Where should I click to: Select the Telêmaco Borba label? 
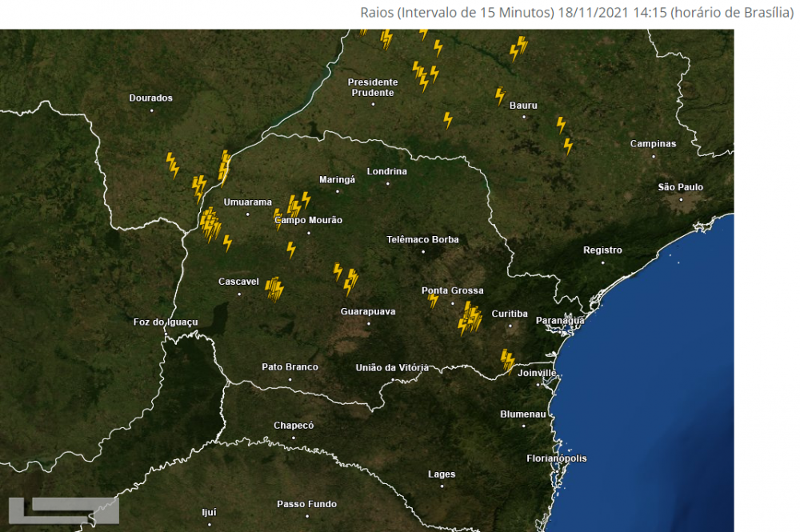pos(422,240)
